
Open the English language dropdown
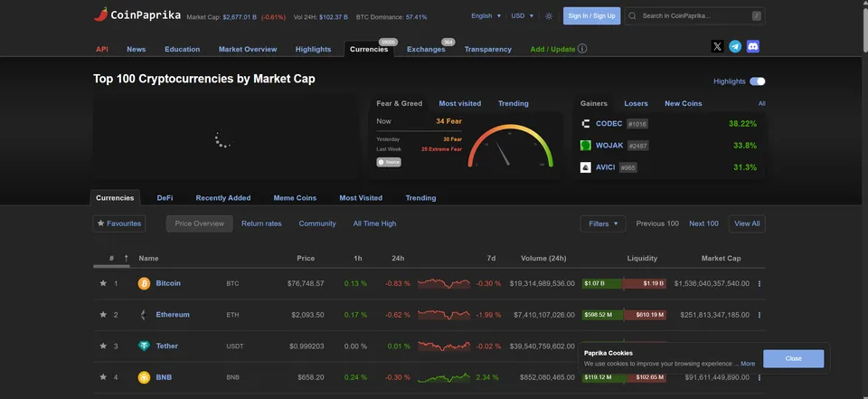(x=486, y=16)
